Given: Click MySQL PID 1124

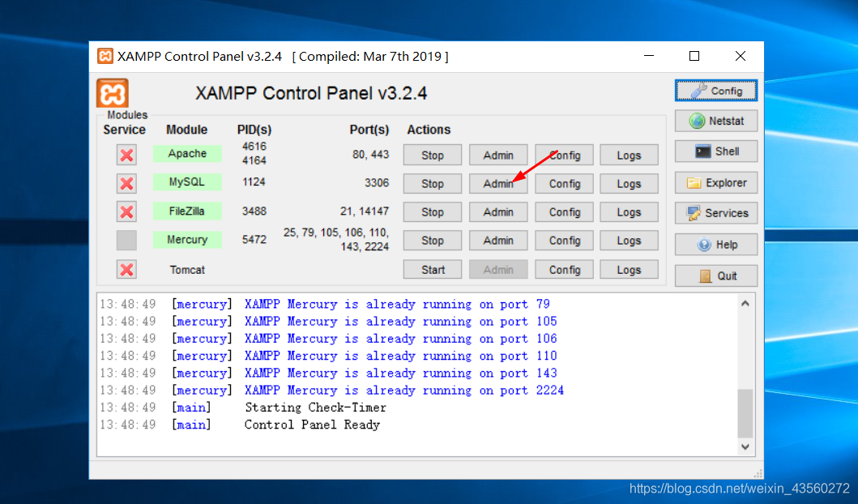Looking at the screenshot, I should (x=254, y=182).
